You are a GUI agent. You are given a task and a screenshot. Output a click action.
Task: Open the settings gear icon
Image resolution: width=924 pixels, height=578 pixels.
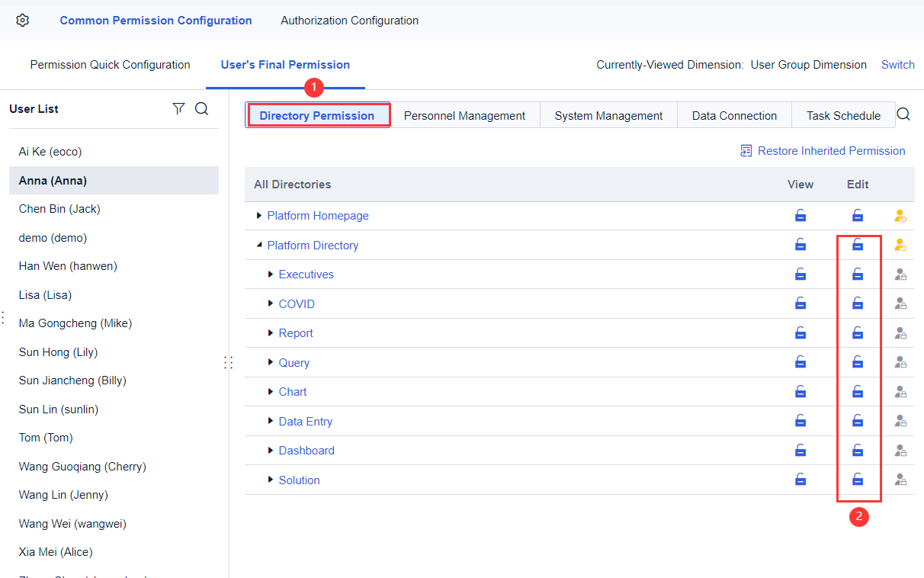pos(23,21)
